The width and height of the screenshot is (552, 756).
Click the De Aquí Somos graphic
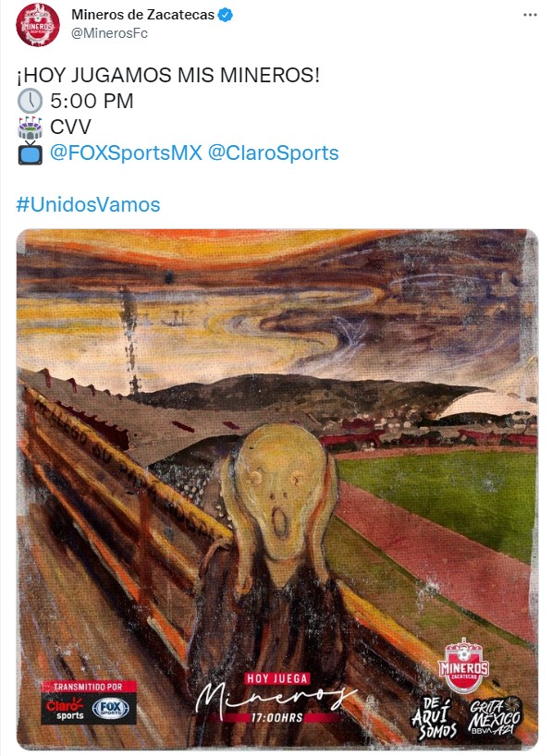click(435, 718)
